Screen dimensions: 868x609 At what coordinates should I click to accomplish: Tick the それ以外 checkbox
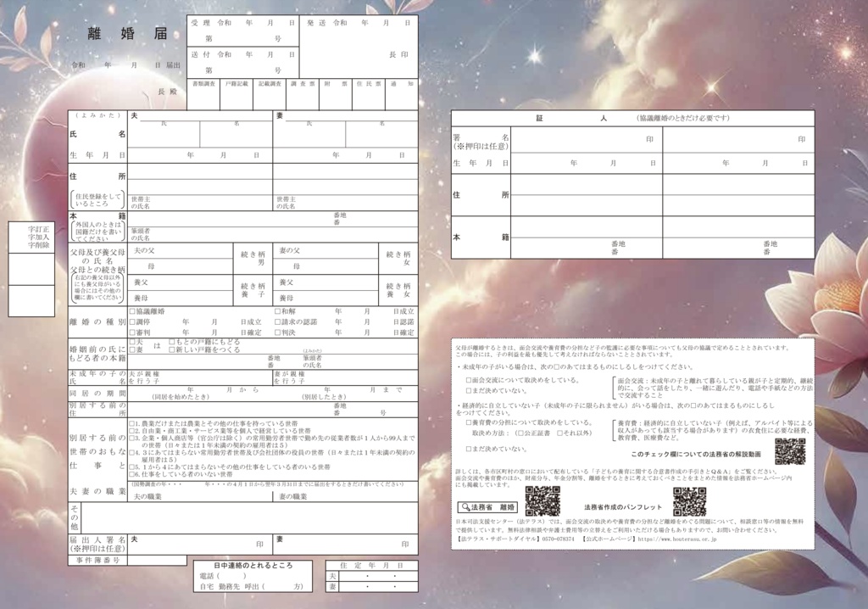[560, 433]
